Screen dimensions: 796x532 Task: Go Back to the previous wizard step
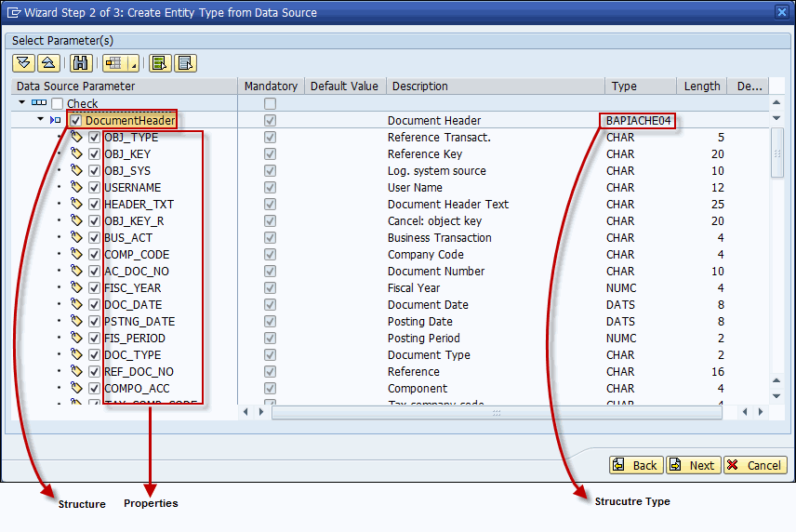click(636, 465)
